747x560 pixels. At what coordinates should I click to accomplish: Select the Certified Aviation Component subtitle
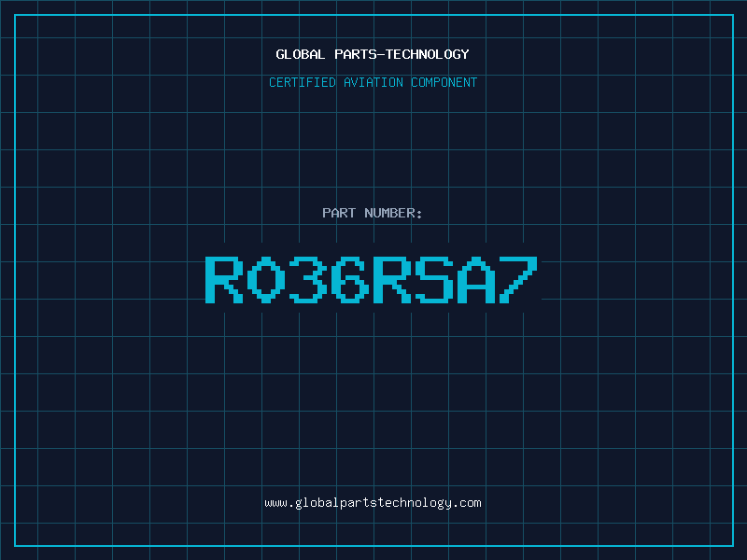tap(373, 82)
